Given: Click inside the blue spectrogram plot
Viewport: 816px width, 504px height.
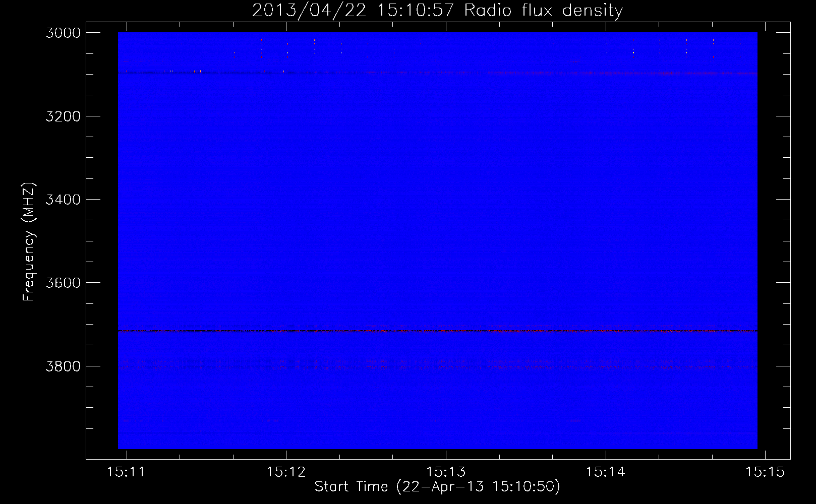Looking at the screenshot, I should click(438, 240).
